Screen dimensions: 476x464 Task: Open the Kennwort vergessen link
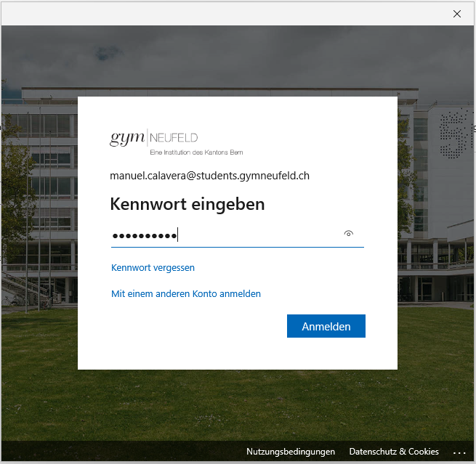click(153, 268)
